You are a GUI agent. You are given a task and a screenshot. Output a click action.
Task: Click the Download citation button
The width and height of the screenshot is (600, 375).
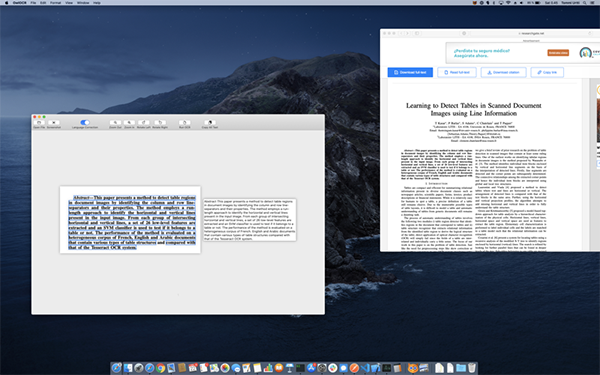click(504, 72)
